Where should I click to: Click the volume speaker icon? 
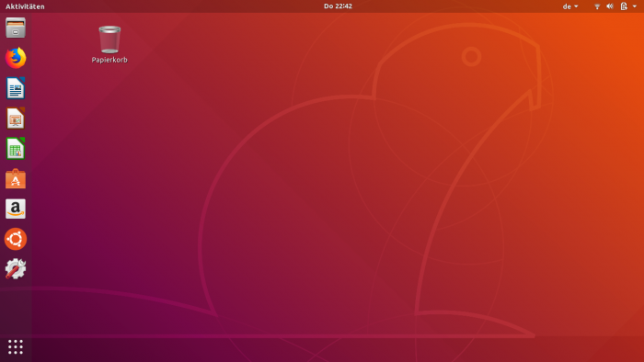(x=610, y=6)
